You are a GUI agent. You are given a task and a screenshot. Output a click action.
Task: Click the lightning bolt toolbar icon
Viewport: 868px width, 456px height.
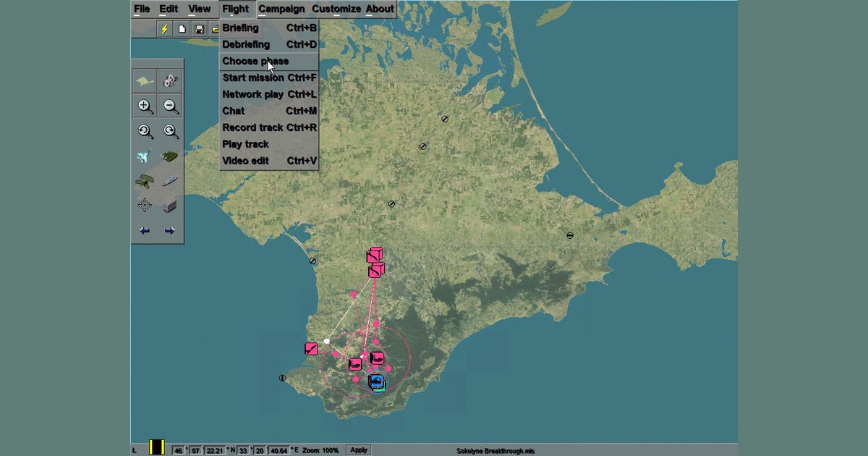click(x=165, y=29)
